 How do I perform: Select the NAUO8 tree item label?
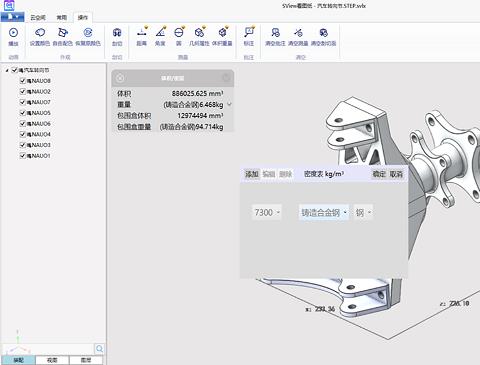(x=39, y=81)
